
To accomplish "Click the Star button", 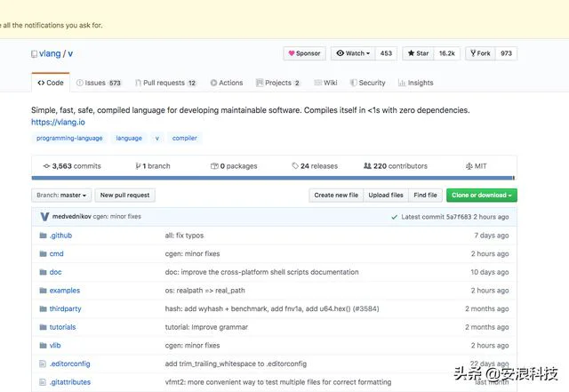I will [x=418, y=53].
